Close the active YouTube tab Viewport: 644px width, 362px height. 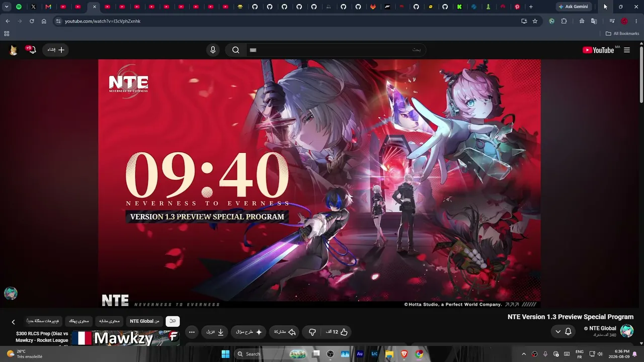tap(94, 7)
